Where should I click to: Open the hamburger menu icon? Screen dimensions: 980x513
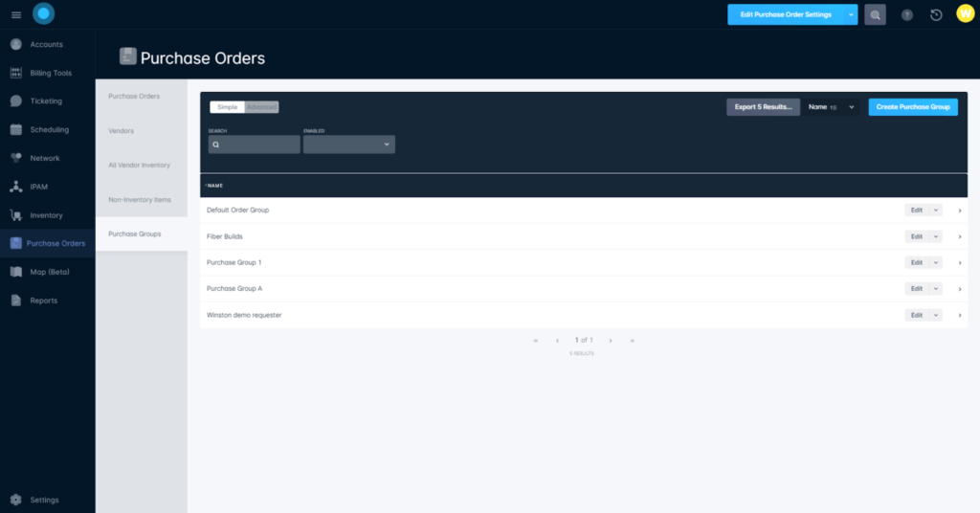16,15
